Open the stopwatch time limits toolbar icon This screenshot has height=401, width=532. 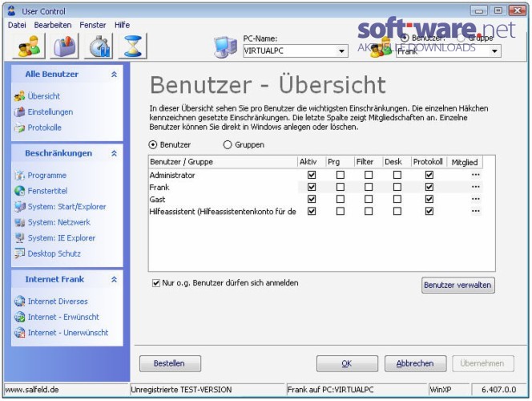(x=99, y=47)
